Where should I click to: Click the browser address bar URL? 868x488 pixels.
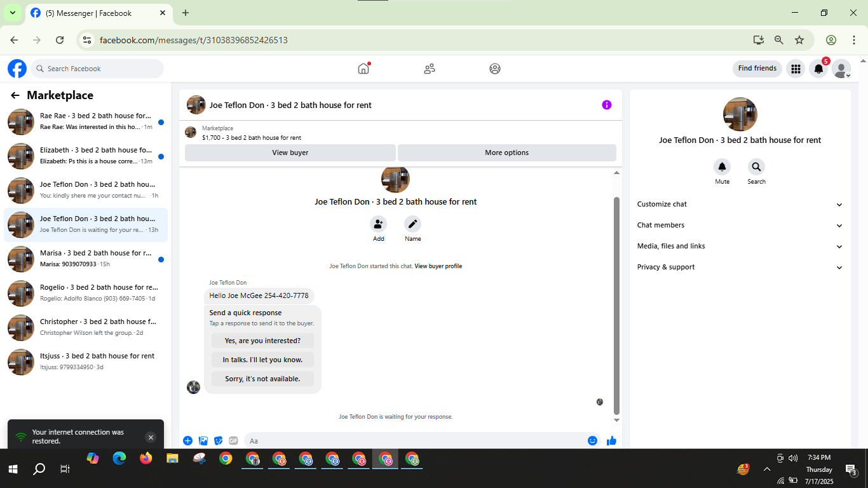tap(194, 40)
